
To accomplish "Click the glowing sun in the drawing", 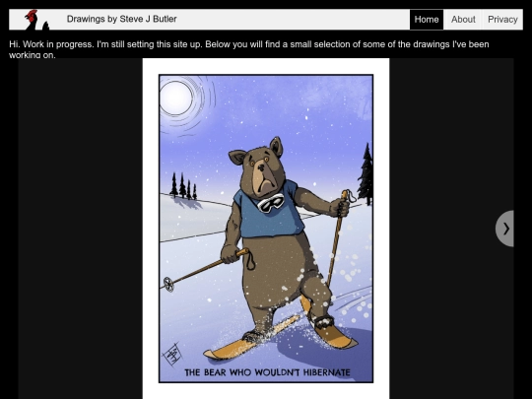I will click(175, 99).
